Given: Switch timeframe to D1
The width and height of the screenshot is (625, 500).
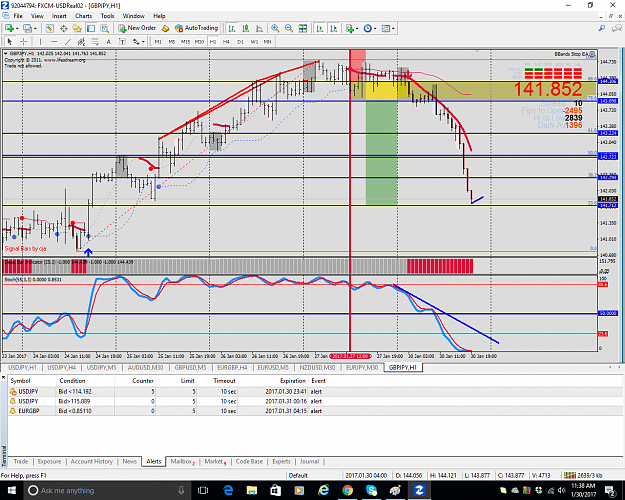Looking at the screenshot, I should [240, 41].
